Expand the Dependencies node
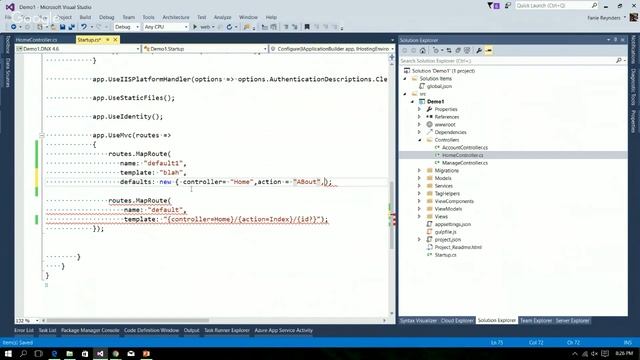Viewport: 640px width, 360px height. point(419,132)
